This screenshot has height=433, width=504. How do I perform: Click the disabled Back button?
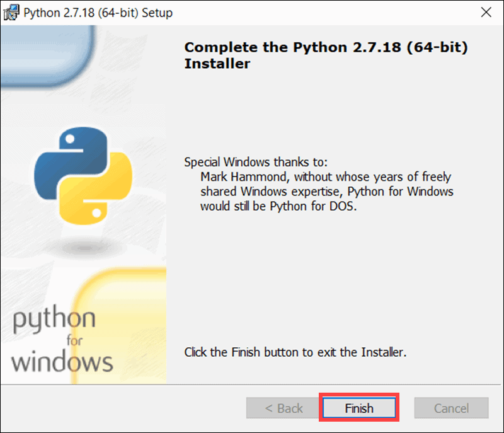(283, 408)
